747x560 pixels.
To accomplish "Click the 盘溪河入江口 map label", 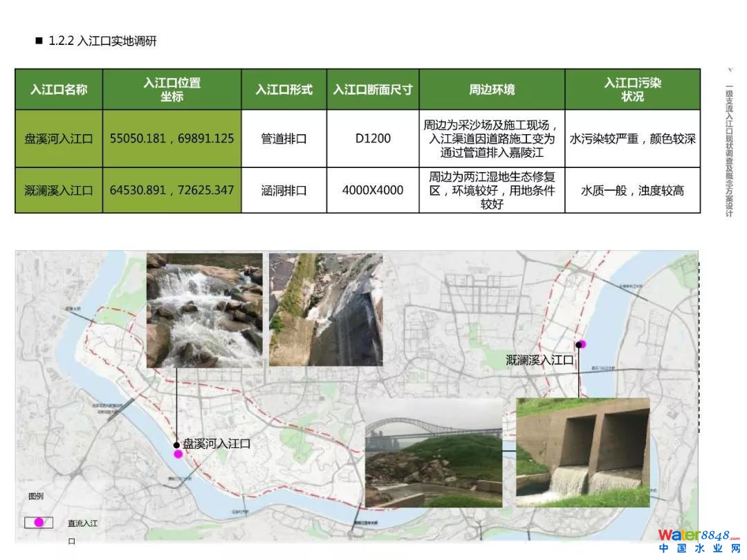I will click(x=216, y=443).
